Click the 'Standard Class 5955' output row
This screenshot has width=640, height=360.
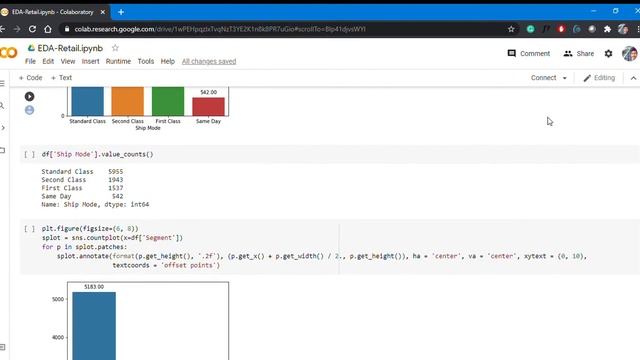pos(82,171)
